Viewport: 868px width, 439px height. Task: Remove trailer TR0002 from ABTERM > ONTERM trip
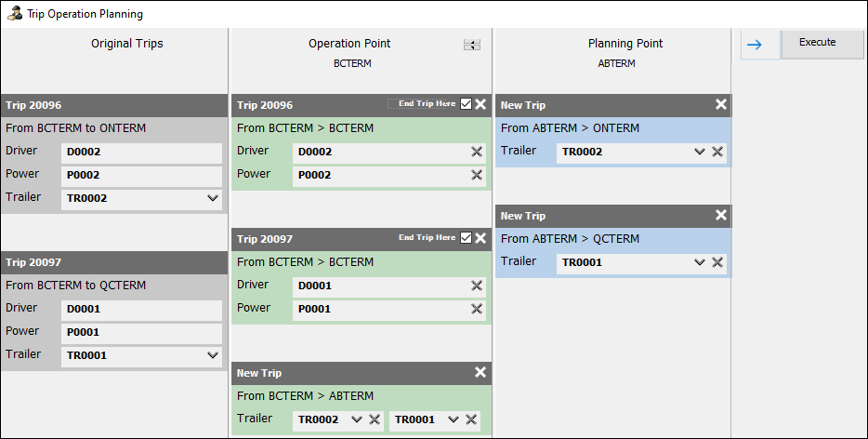click(x=717, y=152)
